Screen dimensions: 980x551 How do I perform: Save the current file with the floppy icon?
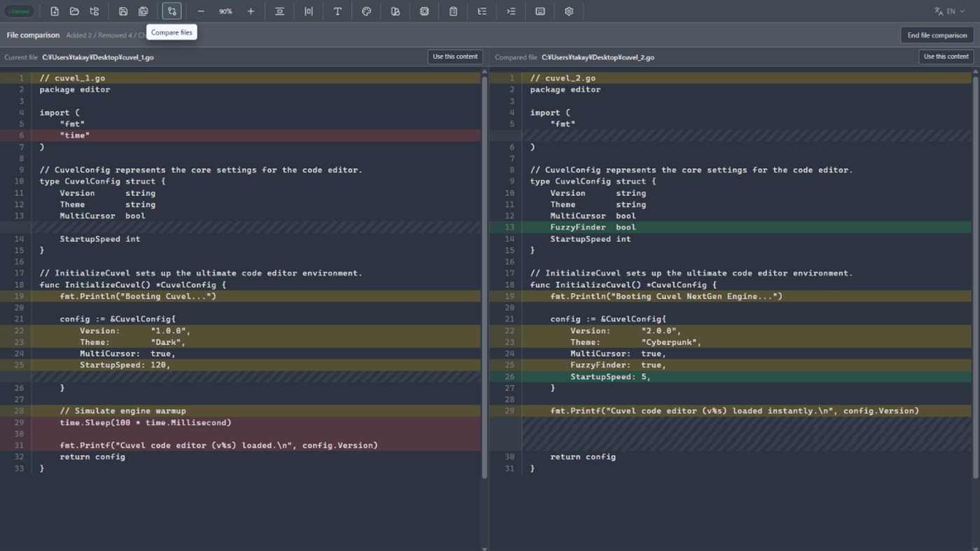click(x=123, y=11)
